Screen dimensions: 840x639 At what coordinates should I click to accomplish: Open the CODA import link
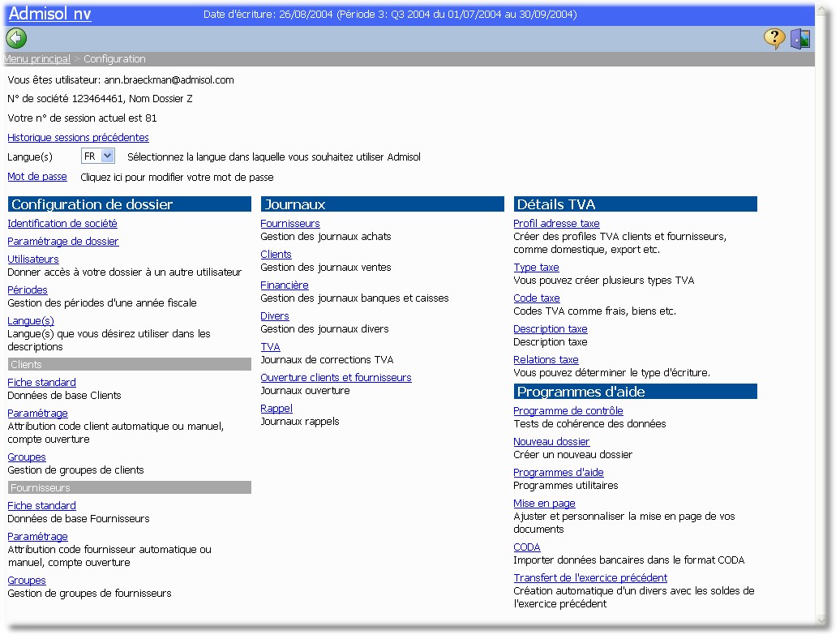tap(526, 547)
